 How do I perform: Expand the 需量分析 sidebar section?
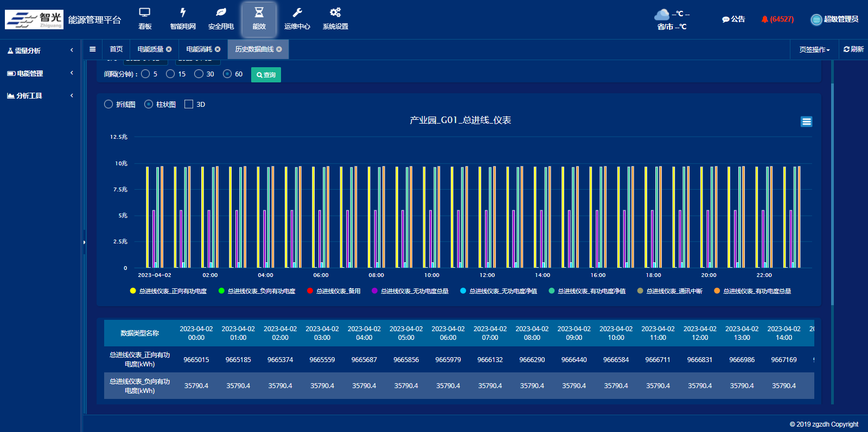pyautogui.click(x=40, y=50)
